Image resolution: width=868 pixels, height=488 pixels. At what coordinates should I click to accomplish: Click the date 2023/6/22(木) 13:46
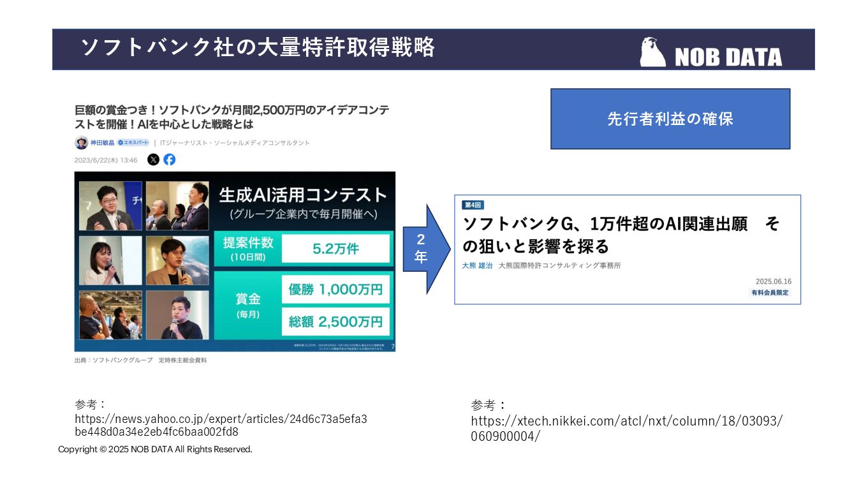coord(106,160)
